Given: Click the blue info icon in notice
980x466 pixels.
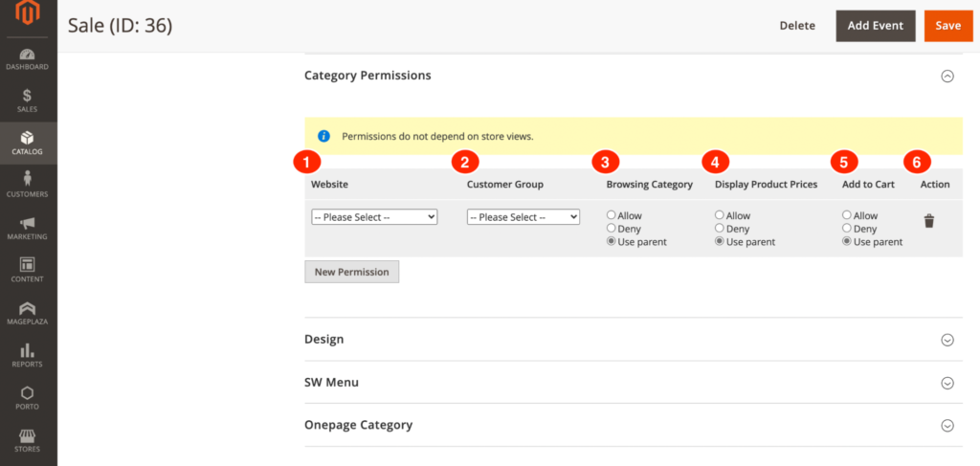Looking at the screenshot, I should [x=323, y=136].
